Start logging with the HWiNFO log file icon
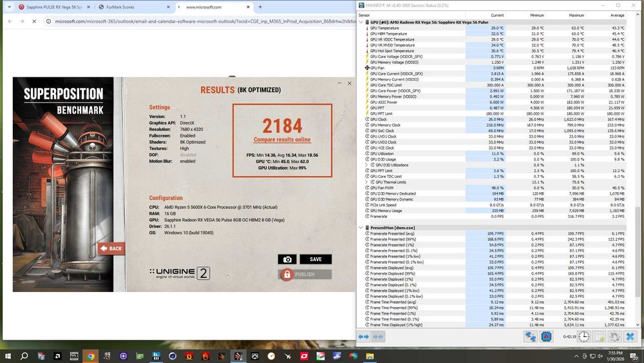 [x=599, y=337]
